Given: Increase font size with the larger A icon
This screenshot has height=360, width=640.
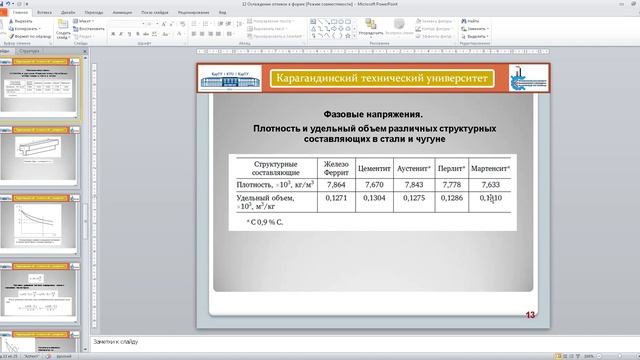Looking at the screenshot, I should tap(164, 24).
